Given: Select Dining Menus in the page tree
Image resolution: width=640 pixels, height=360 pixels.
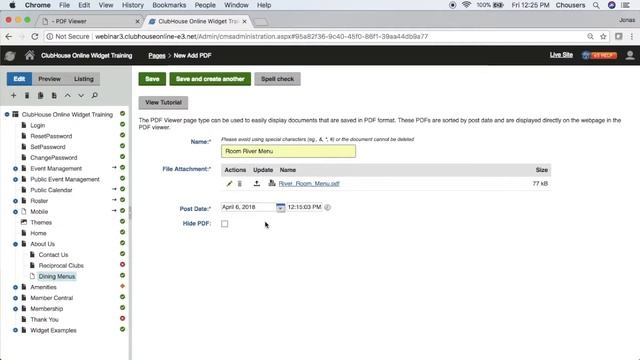Looking at the screenshot, I should point(57,276).
